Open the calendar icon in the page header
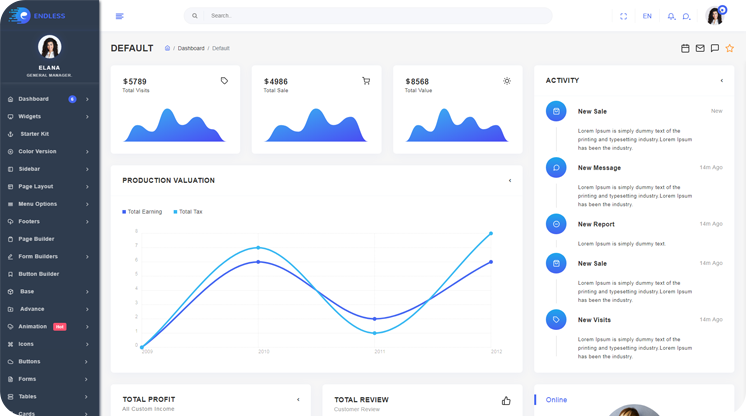The width and height of the screenshot is (746, 416). coord(685,48)
